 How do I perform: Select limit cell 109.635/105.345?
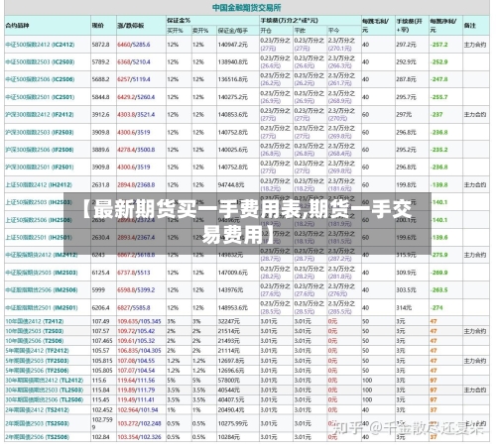pos(139,321)
